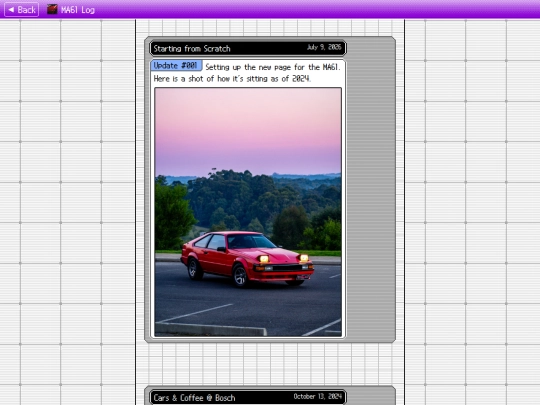Click the 'Here is a shot' sentence
Screen dimensions: 540x405
click(x=232, y=79)
